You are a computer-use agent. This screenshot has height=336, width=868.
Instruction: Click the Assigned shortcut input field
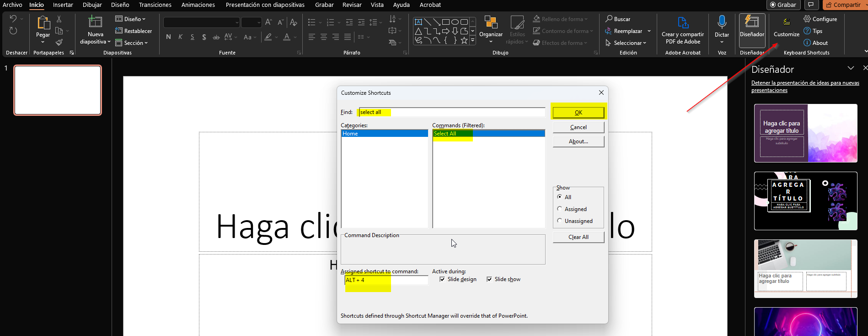386,280
